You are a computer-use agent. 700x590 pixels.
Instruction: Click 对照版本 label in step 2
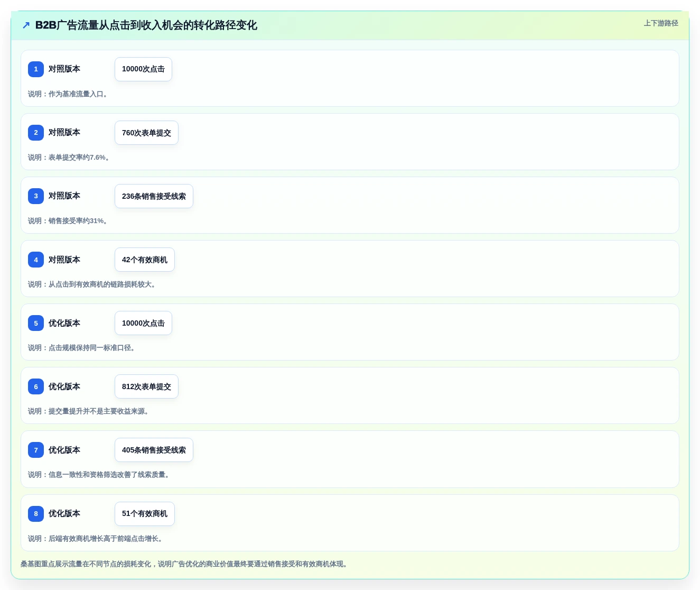[64, 133]
